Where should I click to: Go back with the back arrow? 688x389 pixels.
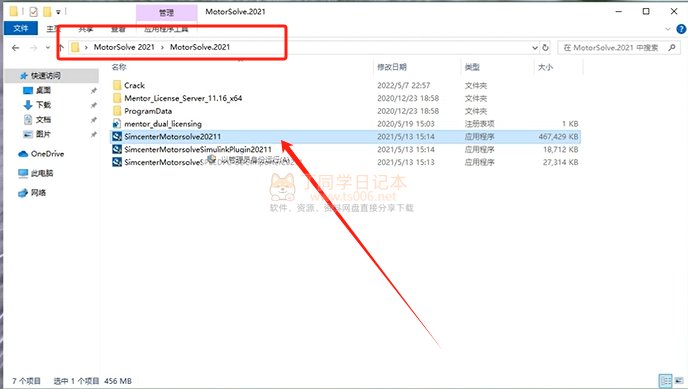[16, 47]
